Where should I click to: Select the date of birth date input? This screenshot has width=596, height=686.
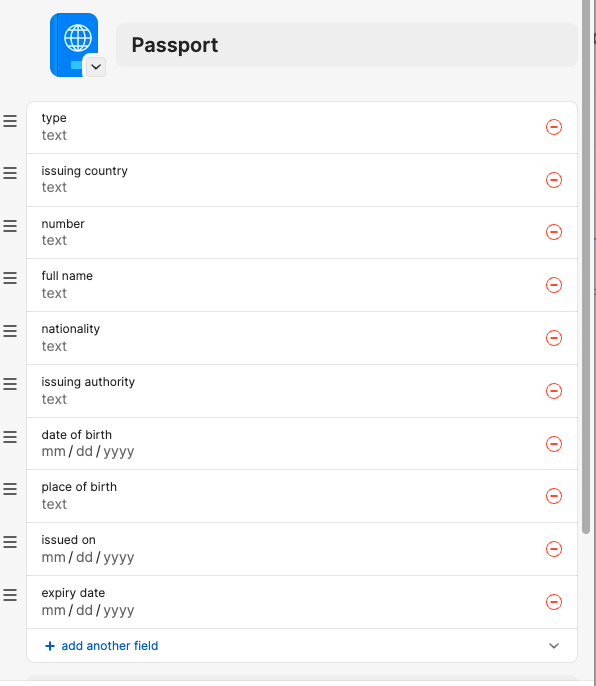289,452
